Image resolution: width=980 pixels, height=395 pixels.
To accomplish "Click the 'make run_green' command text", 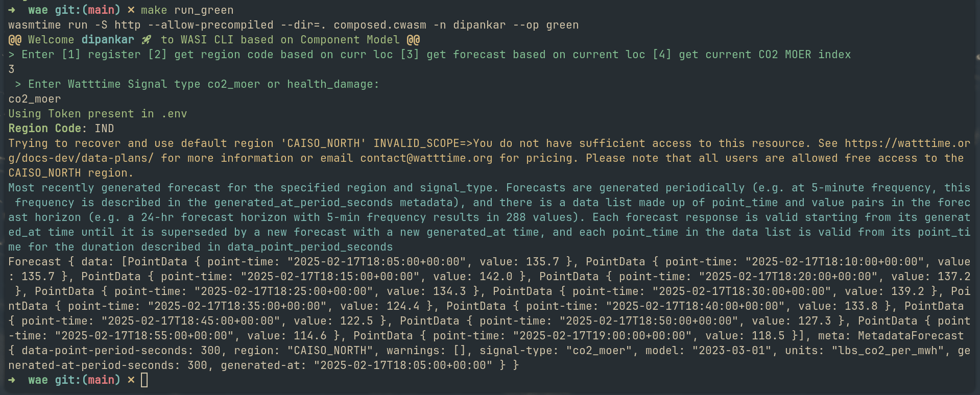I will [x=187, y=10].
